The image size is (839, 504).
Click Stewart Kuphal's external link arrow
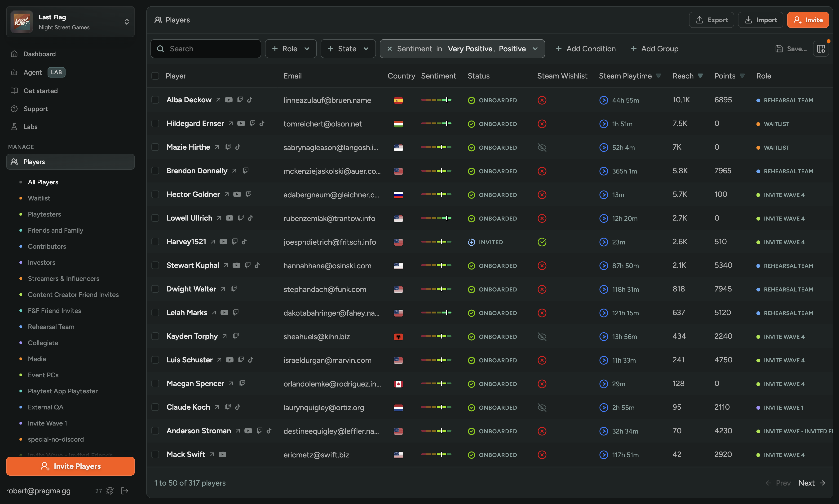pos(226,265)
